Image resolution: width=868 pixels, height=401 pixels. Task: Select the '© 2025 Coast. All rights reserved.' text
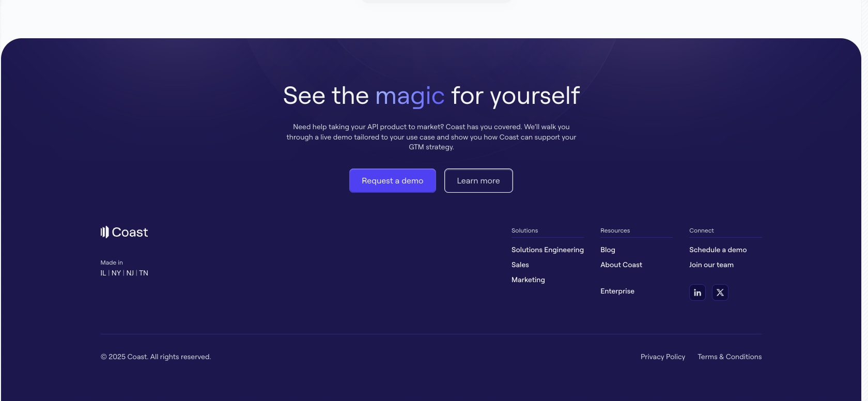pos(156,357)
